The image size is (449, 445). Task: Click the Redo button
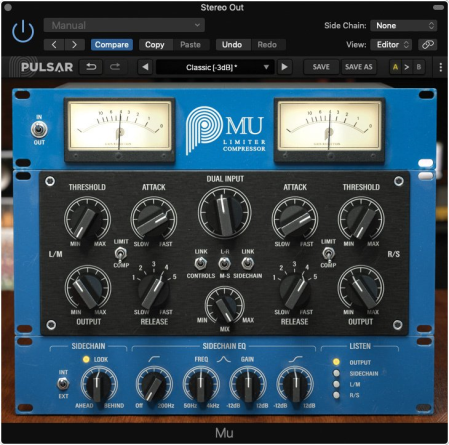267,45
